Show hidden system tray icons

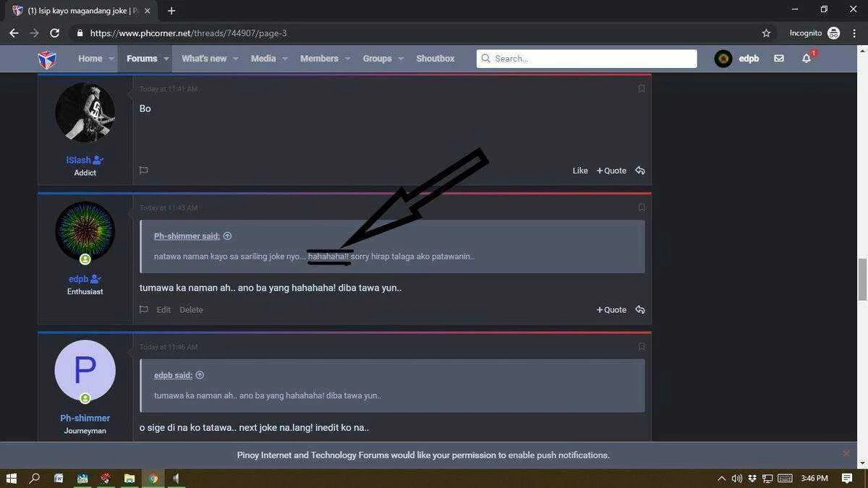721,479
